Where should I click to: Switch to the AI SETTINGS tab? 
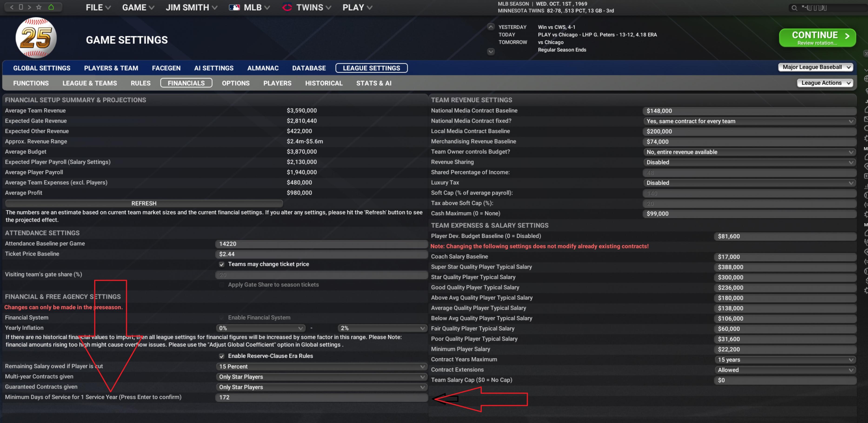click(x=214, y=68)
